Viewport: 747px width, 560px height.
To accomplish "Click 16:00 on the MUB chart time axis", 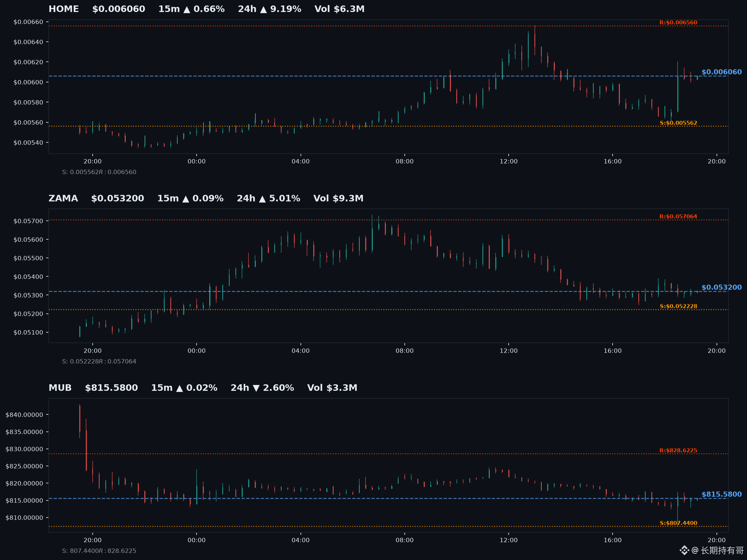I will [x=613, y=540].
